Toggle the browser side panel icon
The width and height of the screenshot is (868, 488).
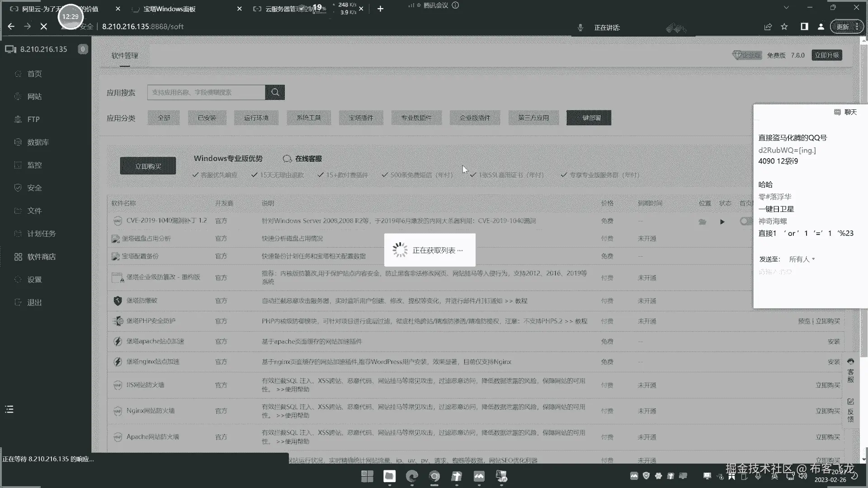804,27
